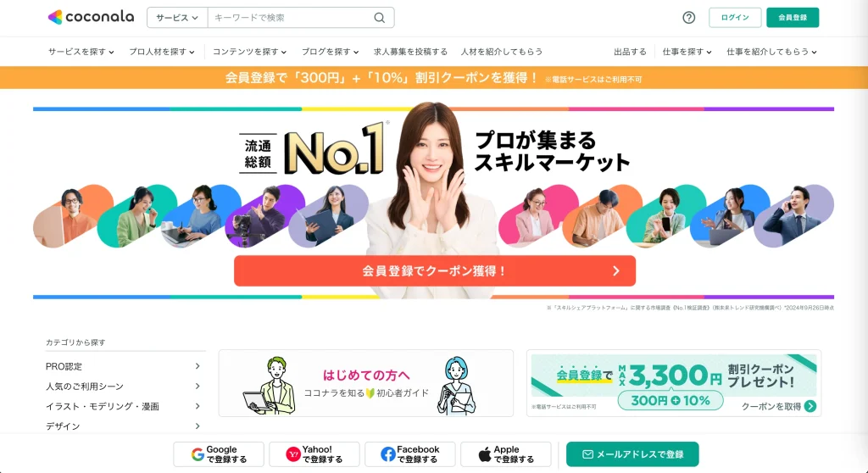868x473 pixels.
Task: Focus the キーワードで検索 search field
Action: click(x=291, y=18)
